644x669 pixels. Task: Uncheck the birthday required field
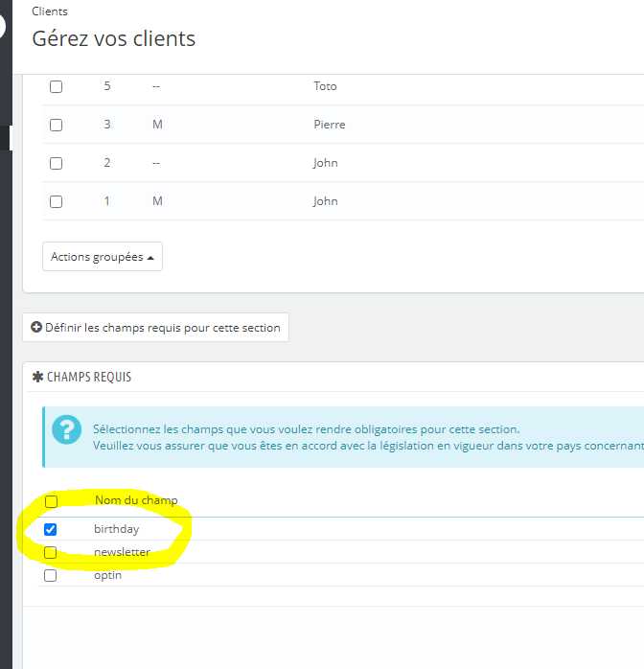51,529
